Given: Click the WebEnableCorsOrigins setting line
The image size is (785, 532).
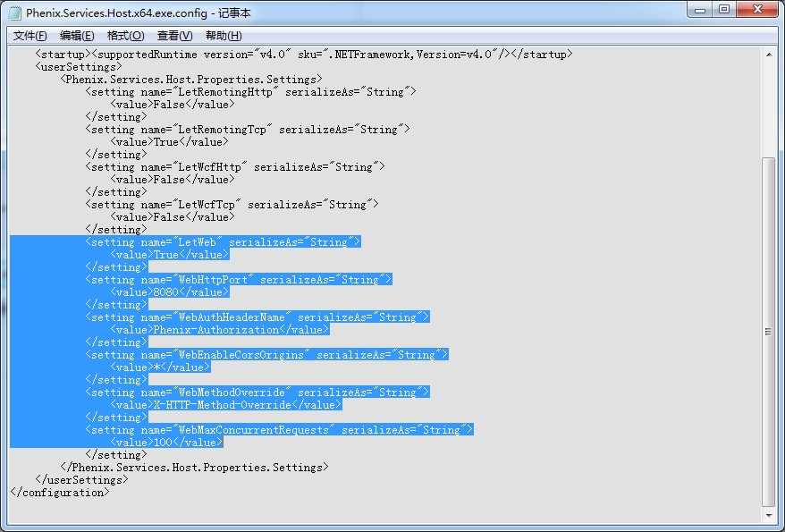Looking at the screenshot, I should tap(266, 354).
